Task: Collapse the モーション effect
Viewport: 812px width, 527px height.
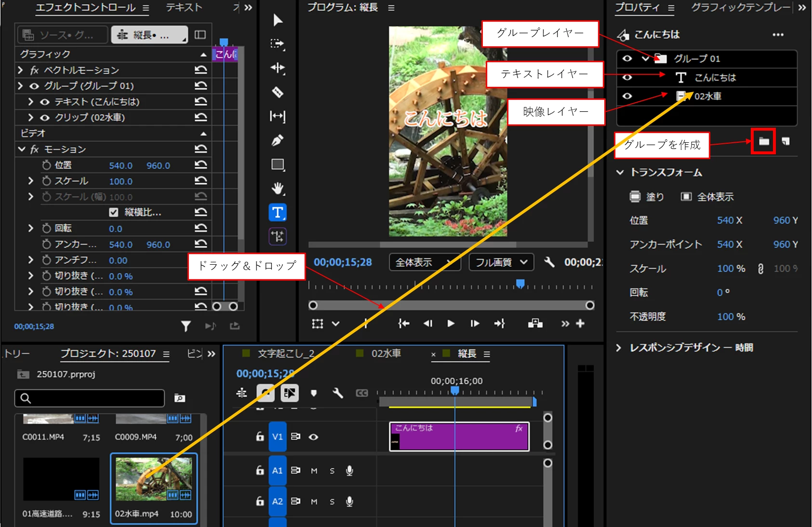Action: 21,149
